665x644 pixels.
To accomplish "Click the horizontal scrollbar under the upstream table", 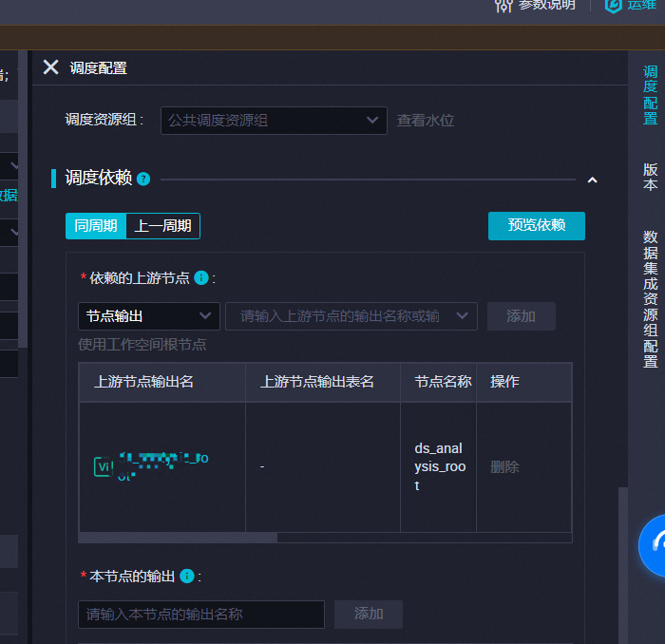I will 178,538.
